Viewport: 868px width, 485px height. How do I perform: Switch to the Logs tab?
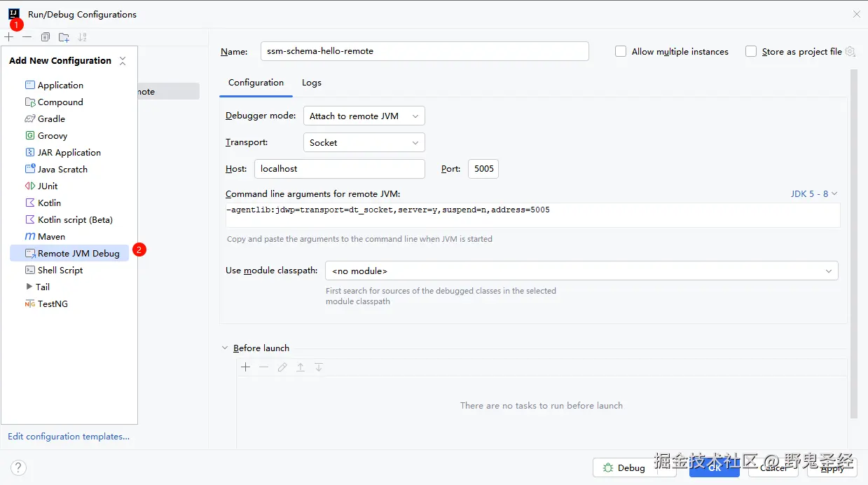312,83
